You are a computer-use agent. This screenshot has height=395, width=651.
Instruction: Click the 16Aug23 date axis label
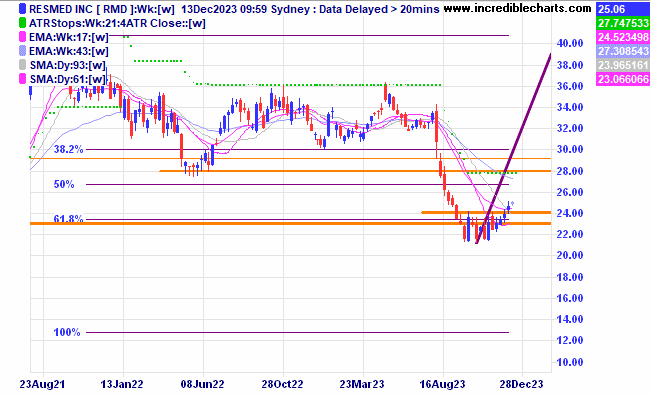(442, 384)
